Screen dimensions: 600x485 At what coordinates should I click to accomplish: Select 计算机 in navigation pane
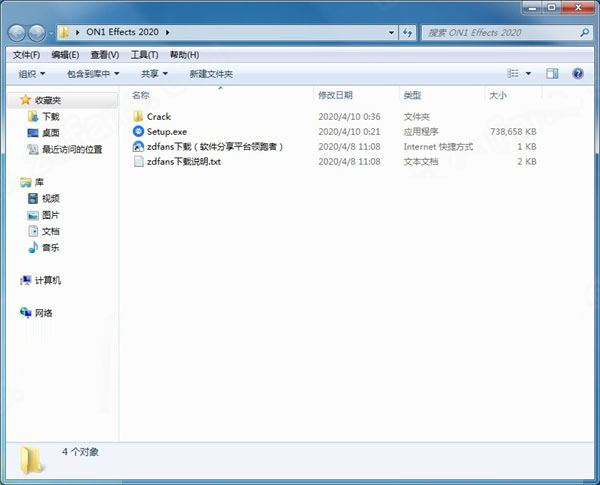coord(48,281)
